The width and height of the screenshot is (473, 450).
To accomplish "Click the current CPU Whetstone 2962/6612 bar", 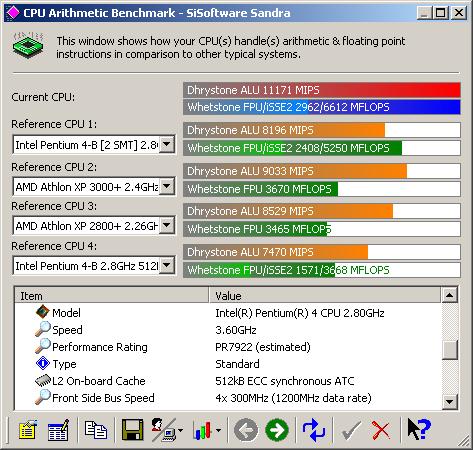I will [322, 107].
